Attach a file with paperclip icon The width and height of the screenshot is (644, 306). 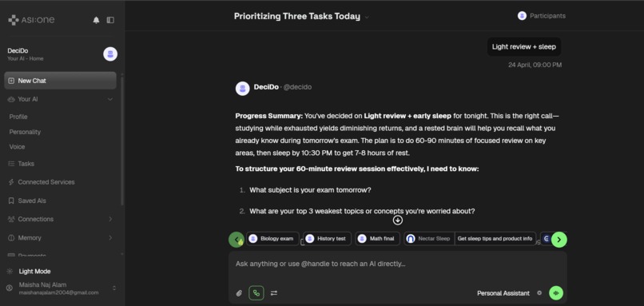239,293
